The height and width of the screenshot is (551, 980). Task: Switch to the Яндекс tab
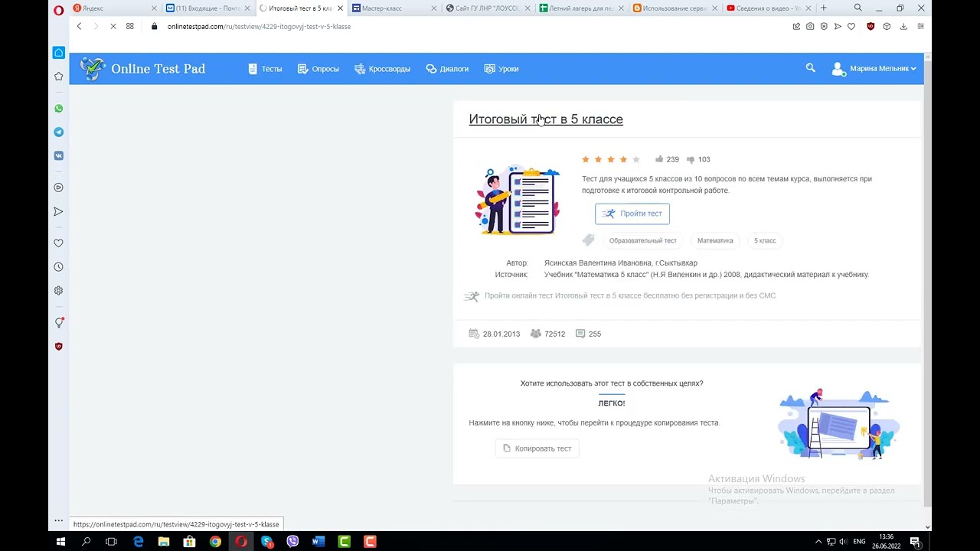pos(113,8)
